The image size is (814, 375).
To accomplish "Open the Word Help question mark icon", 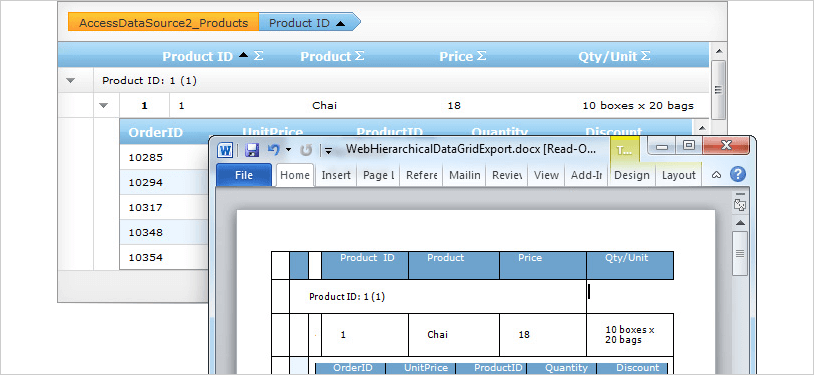I will click(x=738, y=175).
